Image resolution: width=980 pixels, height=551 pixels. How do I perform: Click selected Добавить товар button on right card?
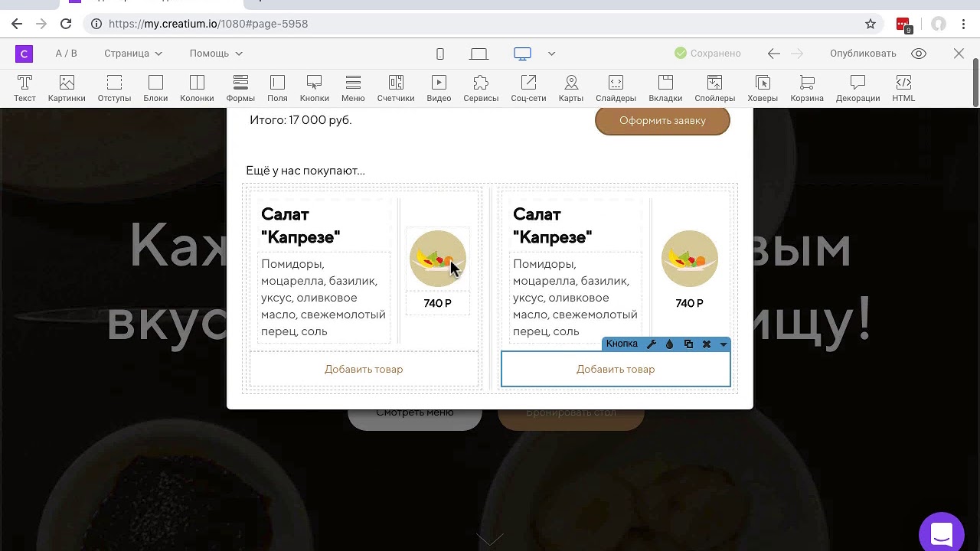pos(616,369)
